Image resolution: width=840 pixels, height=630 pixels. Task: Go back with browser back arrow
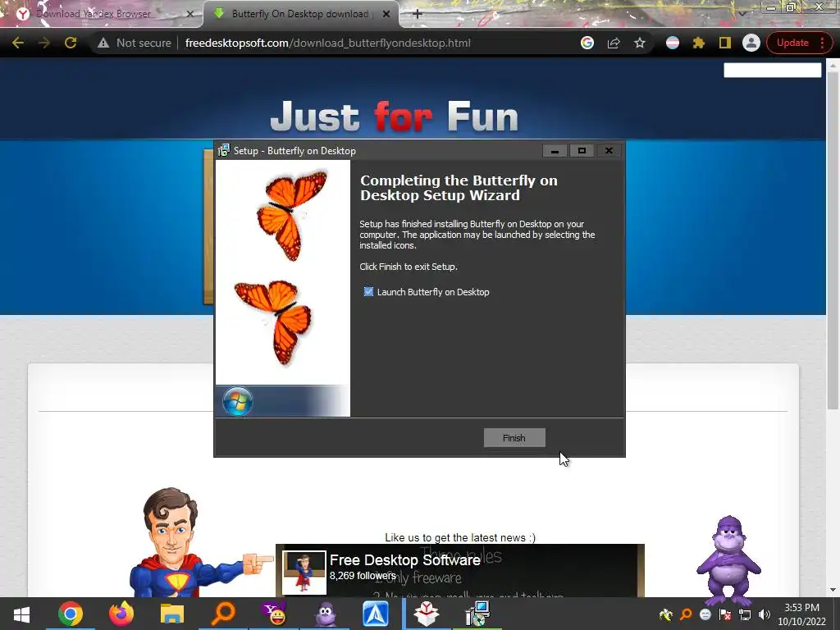(x=18, y=43)
